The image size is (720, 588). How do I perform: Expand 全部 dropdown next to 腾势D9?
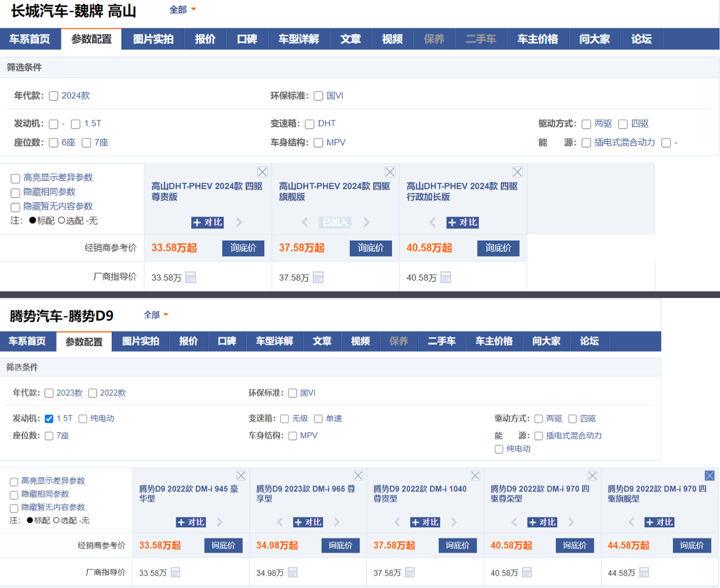(x=156, y=315)
